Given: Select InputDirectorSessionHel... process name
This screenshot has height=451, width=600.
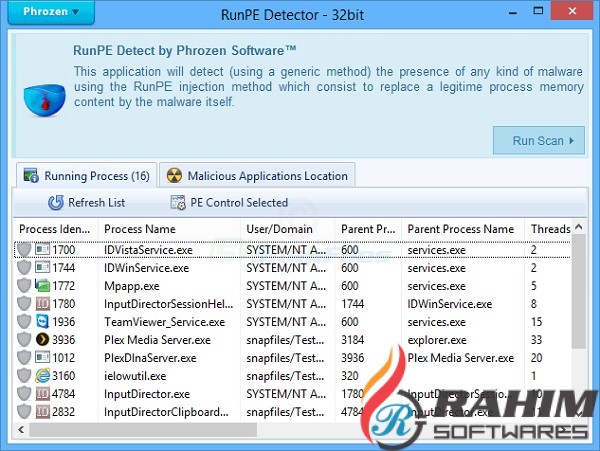Looking at the screenshot, I should pyautogui.click(x=169, y=304).
